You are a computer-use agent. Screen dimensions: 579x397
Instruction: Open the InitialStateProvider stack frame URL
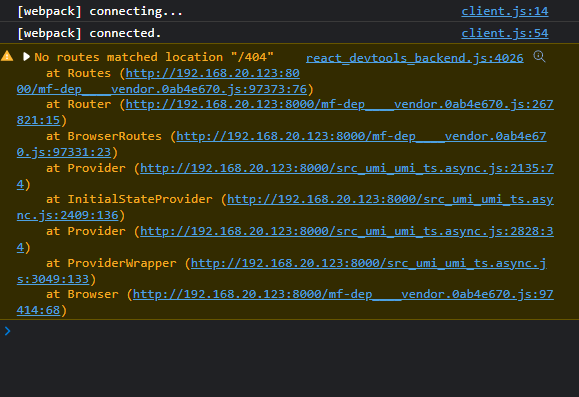point(390,199)
